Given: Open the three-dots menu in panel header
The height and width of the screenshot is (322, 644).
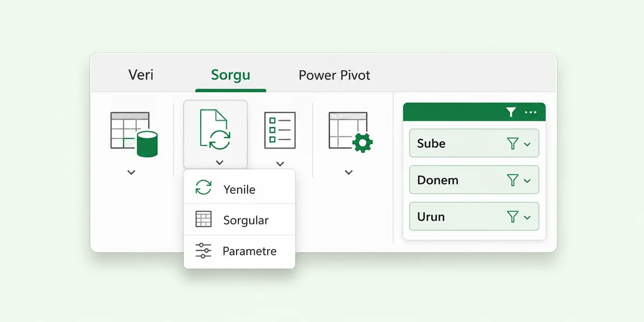Looking at the screenshot, I should tap(530, 112).
